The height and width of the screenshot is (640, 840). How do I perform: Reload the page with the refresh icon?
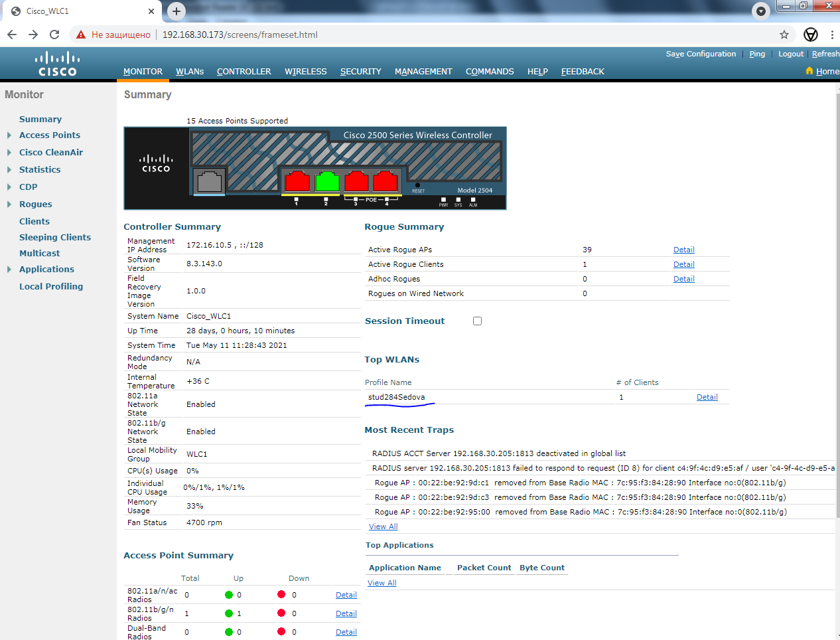pyautogui.click(x=54, y=35)
